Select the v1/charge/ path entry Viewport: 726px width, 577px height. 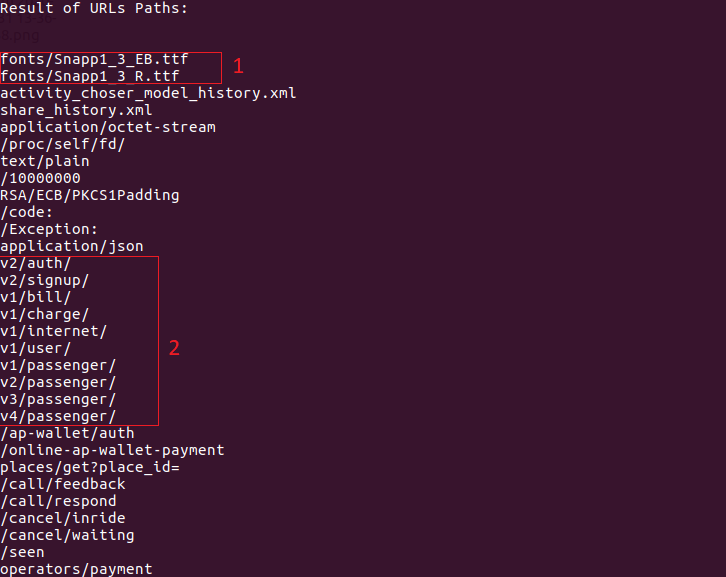[x=44, y=314]
